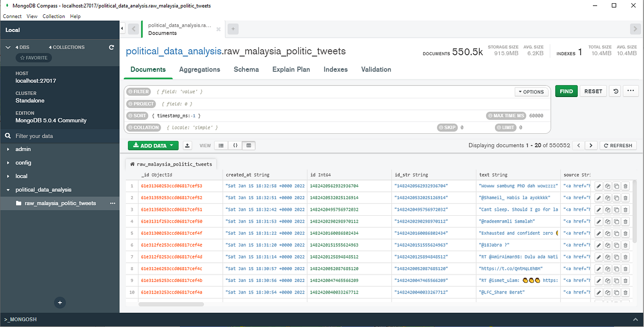
Task: Click the RESET button
Action: click(x=593, y=91)
